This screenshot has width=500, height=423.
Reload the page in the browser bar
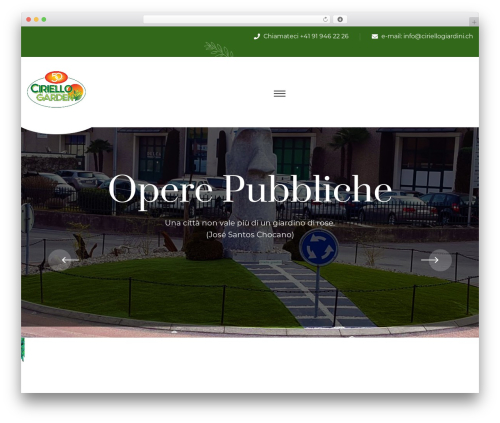click(x=325, y=19)
